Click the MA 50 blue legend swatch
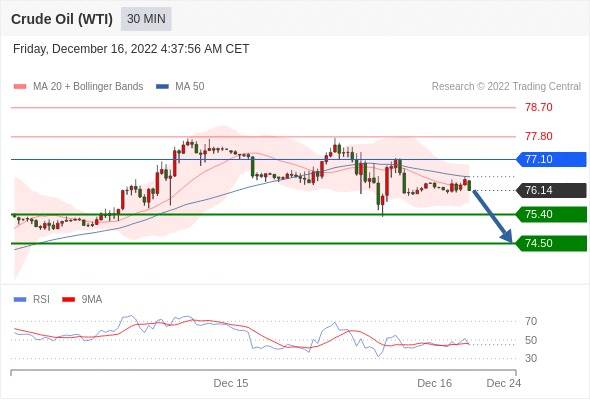 point(162,87)
